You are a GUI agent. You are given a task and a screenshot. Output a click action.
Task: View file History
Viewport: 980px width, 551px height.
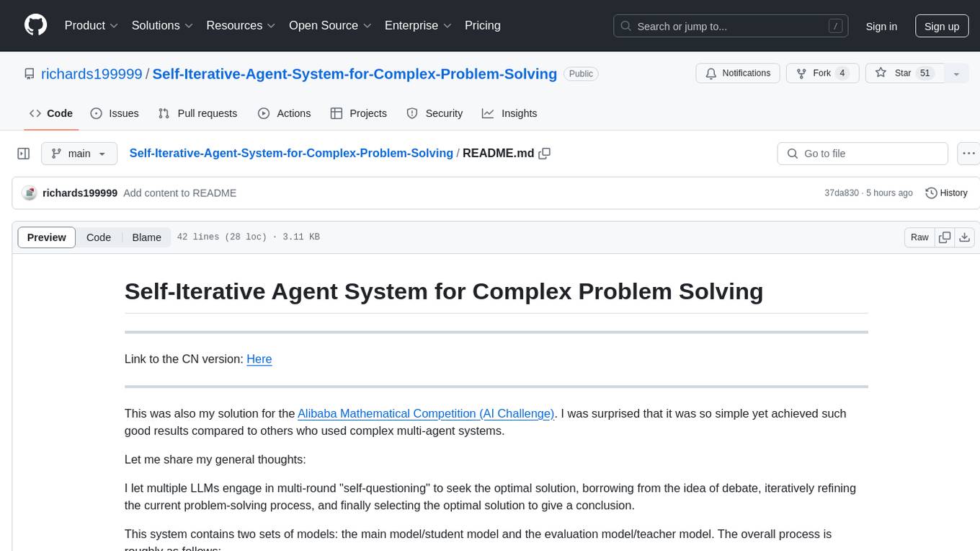coord(946,193)
